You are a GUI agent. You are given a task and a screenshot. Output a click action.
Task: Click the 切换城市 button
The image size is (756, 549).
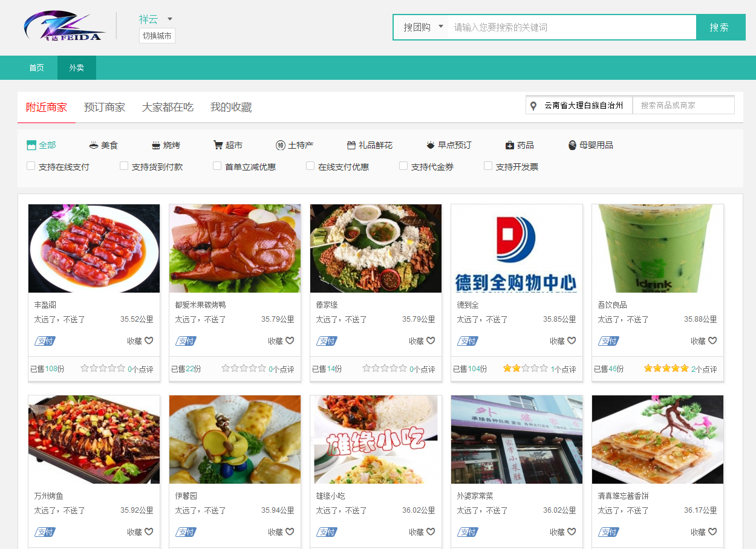[157, 36]
